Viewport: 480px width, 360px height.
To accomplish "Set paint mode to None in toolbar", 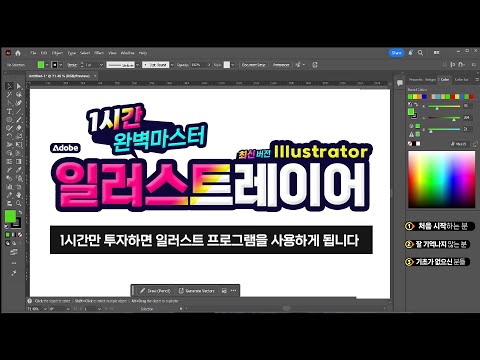I will point(20,235).
